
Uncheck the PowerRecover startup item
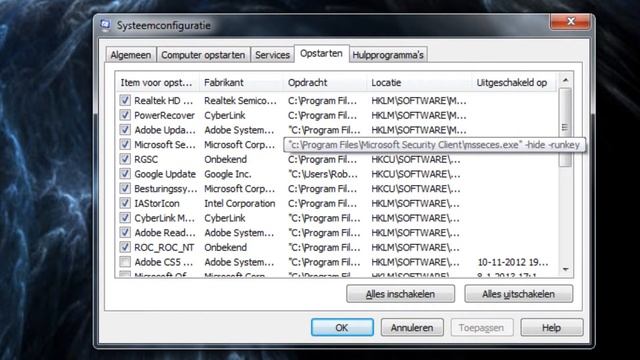(125, 115)
